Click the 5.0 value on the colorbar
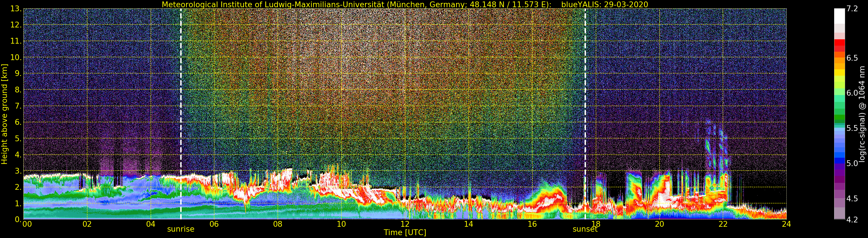Screen dimensions: 868x238 click(852, 163)
